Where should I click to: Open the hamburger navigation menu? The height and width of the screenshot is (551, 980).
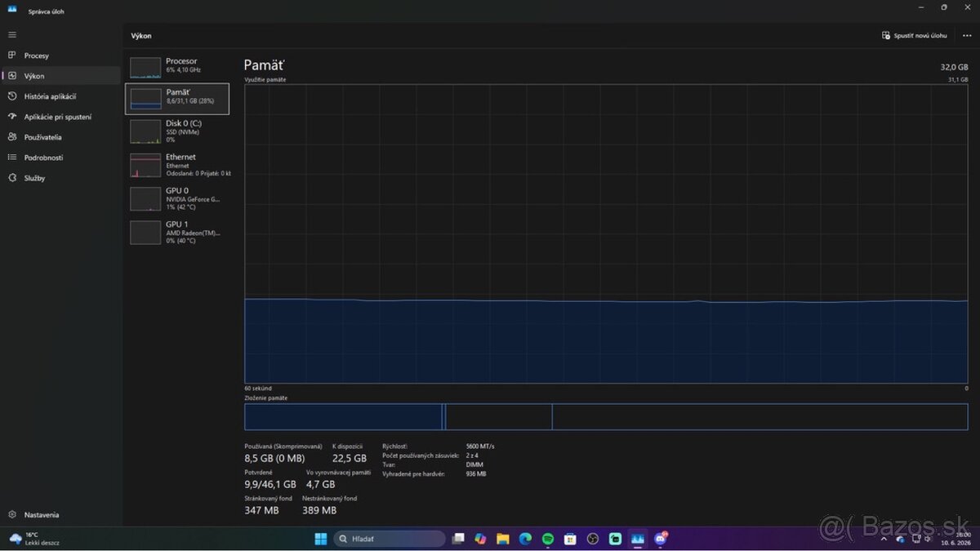click(x=11, y=34)
